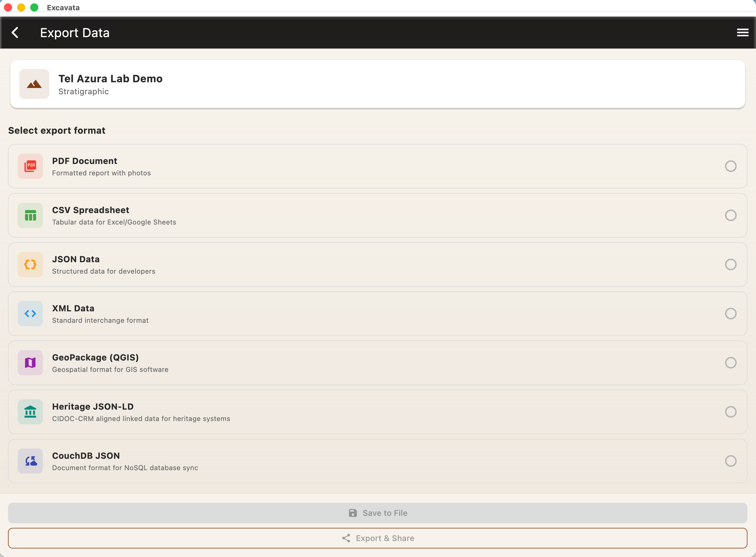Select the GeoPackage (QGIS) radio button
This screenshot has width=756, height=557.
click(730, 363)
